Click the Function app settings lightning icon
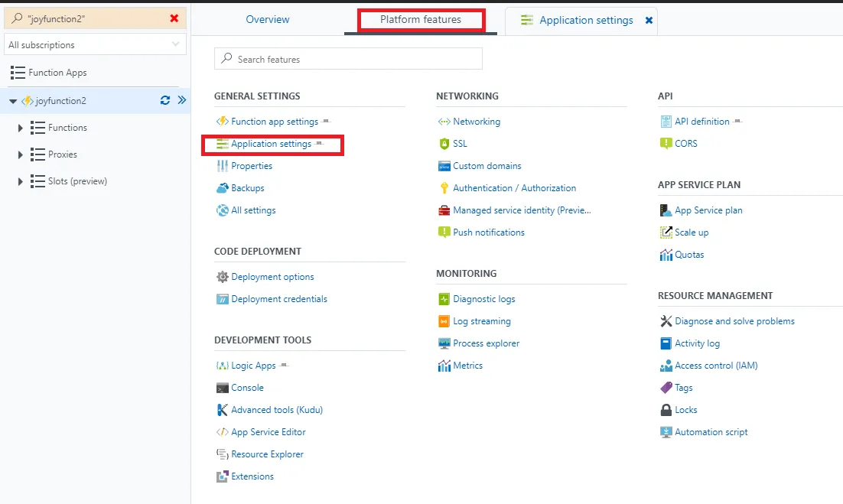Viewport: 843px width, 504px height. coord(222,122)
